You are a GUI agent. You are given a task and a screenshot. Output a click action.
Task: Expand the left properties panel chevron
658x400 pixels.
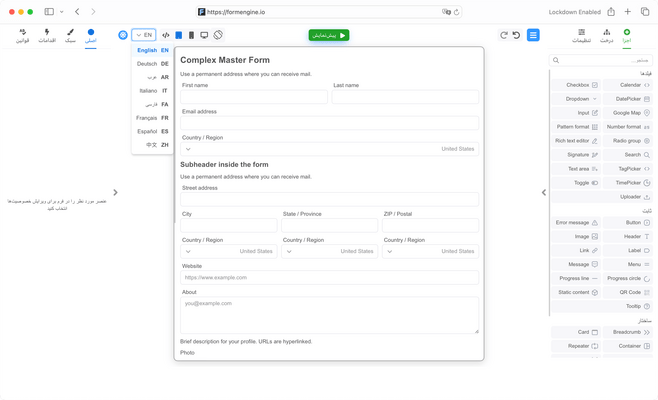[115, 193]
